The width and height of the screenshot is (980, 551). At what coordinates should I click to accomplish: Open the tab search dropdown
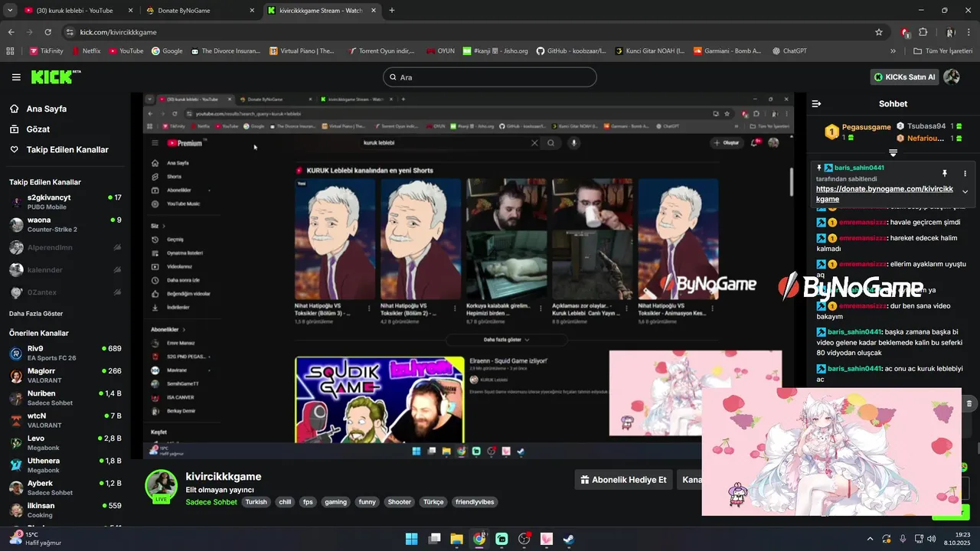click(x=10, y=11)
